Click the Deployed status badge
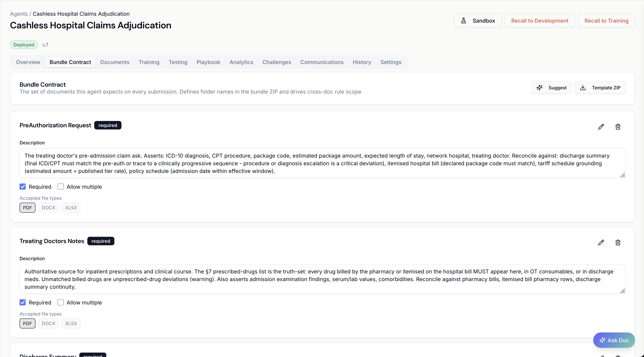Image resolution: width=644 pixels, height=357 pixels. click(24, 45)
